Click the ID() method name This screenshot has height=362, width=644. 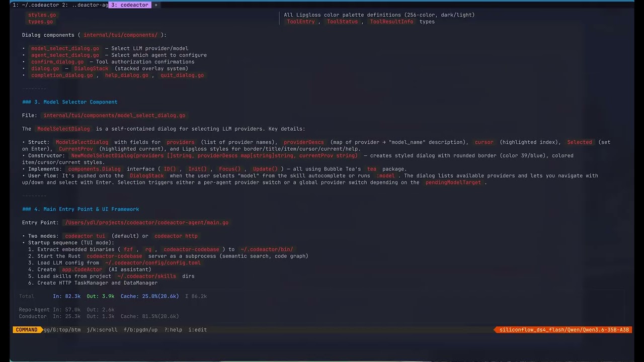(x=170, y=169)
